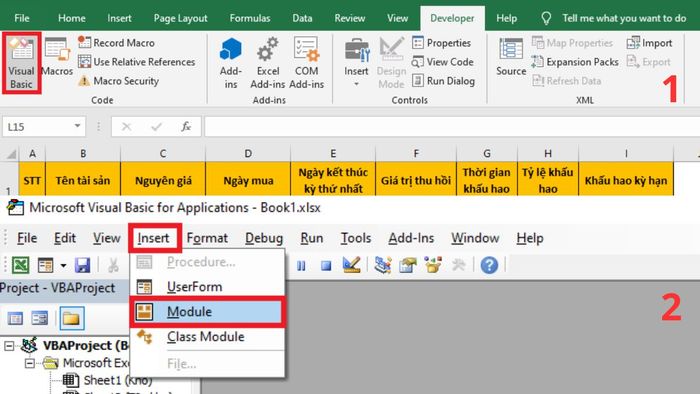Open the Name Box dropdown arrow
This screenshot has height=394, width=700.
(77, 126)
